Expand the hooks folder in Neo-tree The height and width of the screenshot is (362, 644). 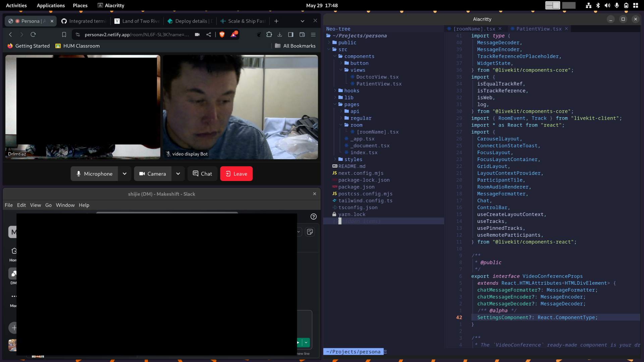[x=351, y=90]
